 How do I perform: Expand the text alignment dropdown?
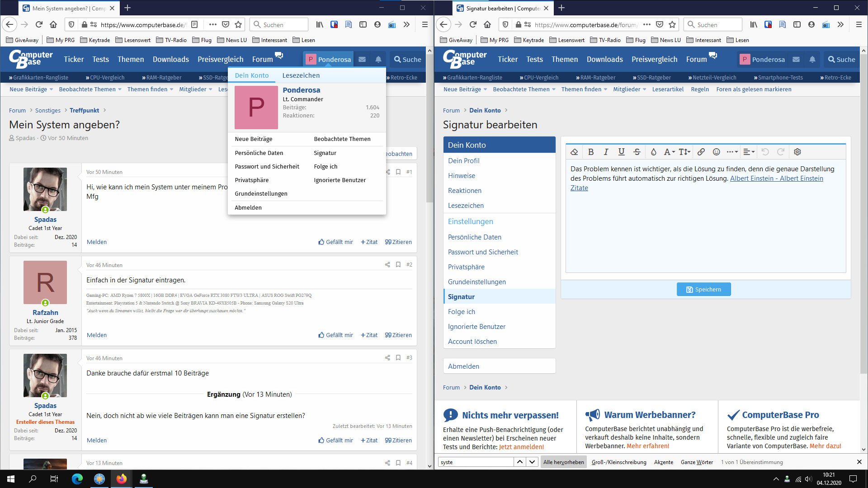coord(749,152)
